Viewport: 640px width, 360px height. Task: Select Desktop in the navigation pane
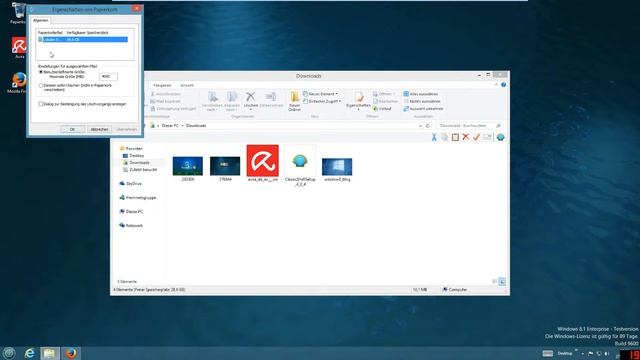[x=133, y=156]
